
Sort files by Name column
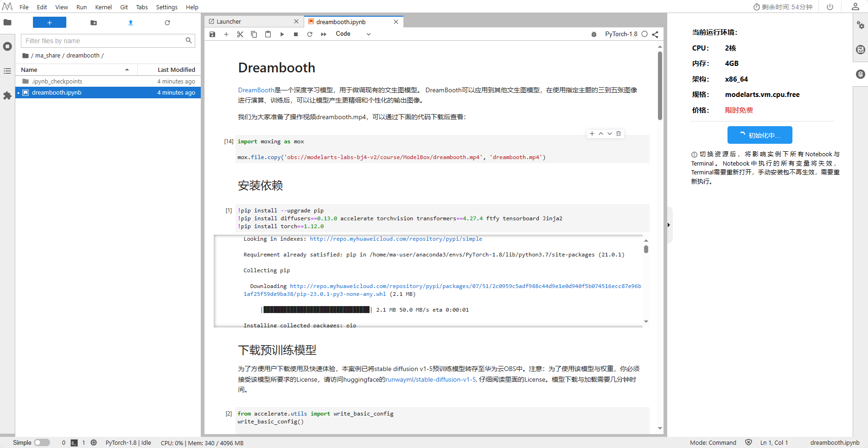pos(77,70)
